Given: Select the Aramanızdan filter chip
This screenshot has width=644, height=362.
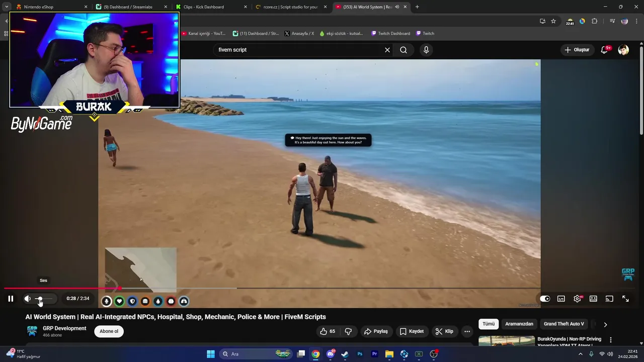Looking at the screenshot, I should click(519, 324).
